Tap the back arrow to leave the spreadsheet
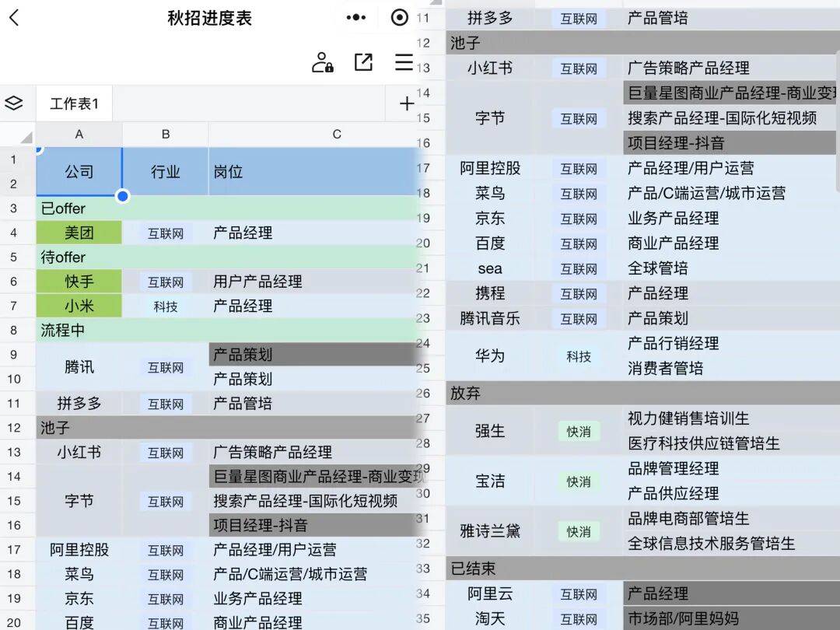 pos(17,17)
